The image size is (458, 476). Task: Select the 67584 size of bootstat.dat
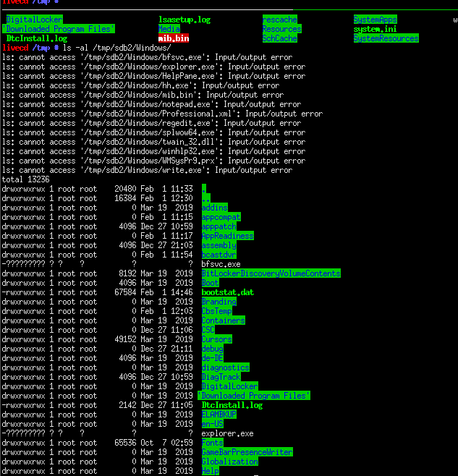(x=125, y=293)
